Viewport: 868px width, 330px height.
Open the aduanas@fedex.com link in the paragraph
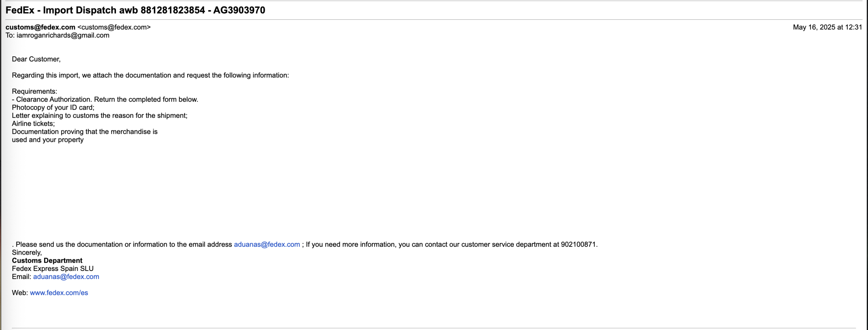click(x=267, y=244)
